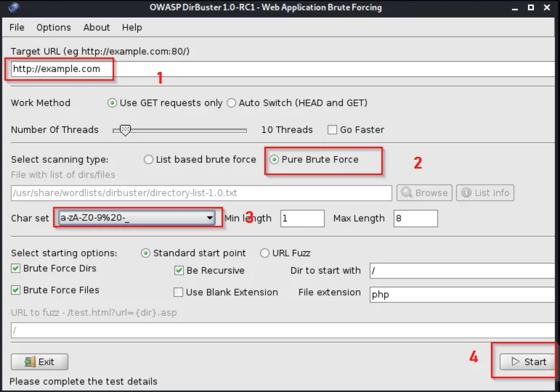Click the List Info icon
The image size is (560, 392).
(466, 193)
